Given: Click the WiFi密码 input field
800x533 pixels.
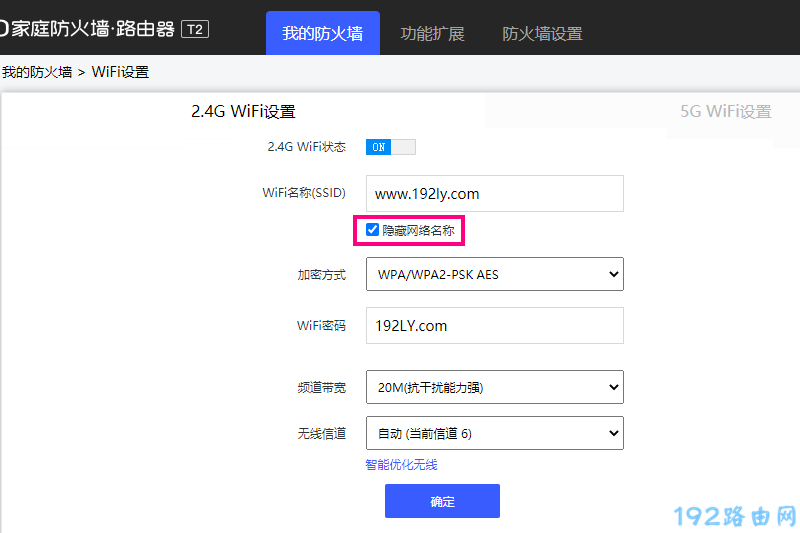Looking at the screenshot, I should coord(494,326).
